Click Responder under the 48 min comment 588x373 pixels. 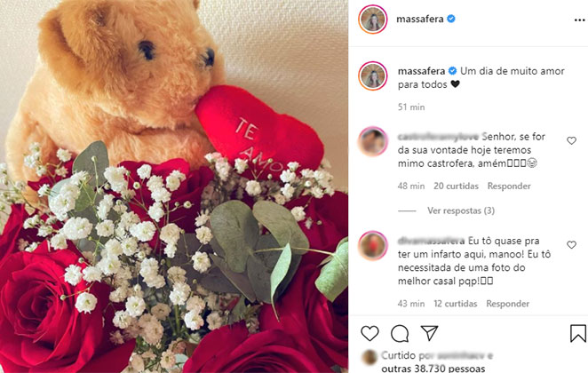509,186
